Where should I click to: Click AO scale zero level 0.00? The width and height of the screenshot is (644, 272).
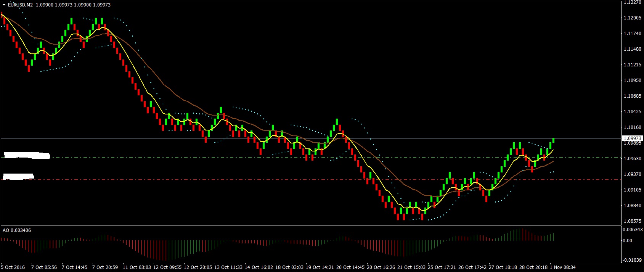click(628, 241)
